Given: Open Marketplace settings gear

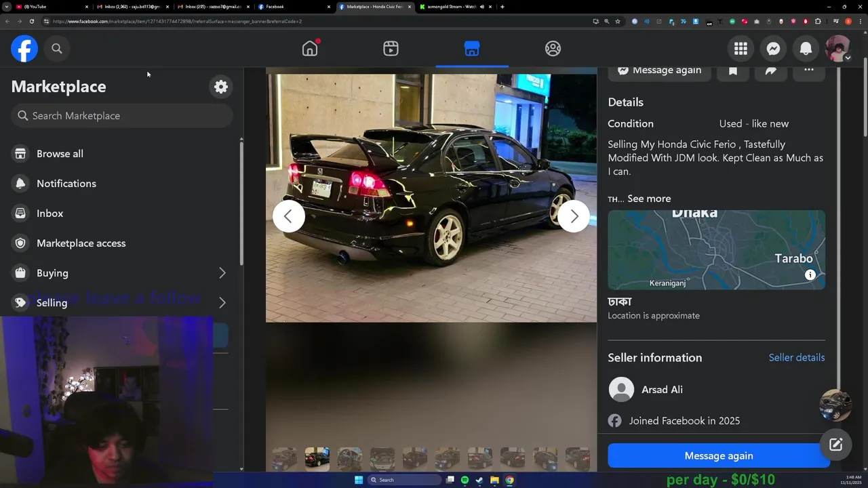Looking at the screenshot, I should tap(221, 87).
